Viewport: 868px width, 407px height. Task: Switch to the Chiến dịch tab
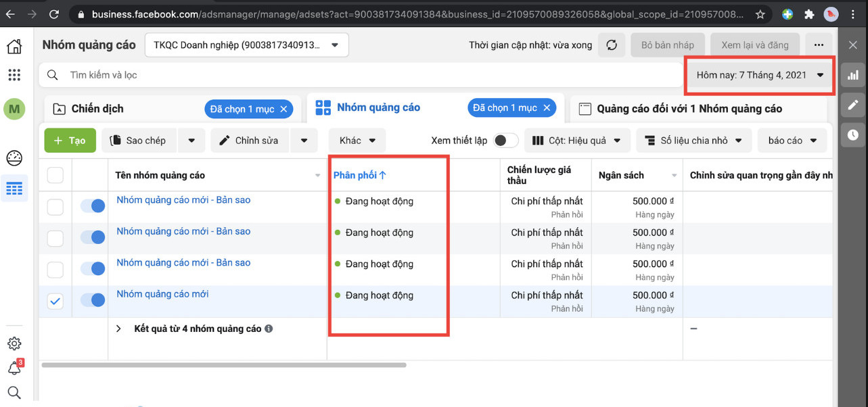(x=97, y=109)
